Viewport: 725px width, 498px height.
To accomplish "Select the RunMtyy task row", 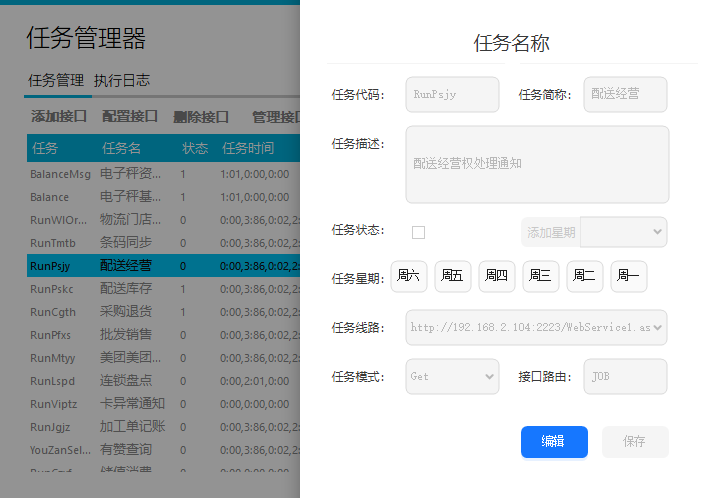I will coord(163,358).
